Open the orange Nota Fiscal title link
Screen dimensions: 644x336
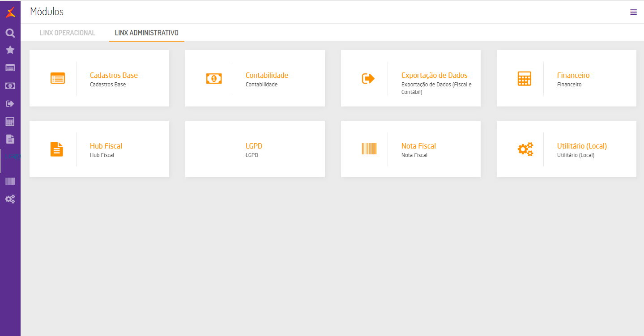(418, 146)
